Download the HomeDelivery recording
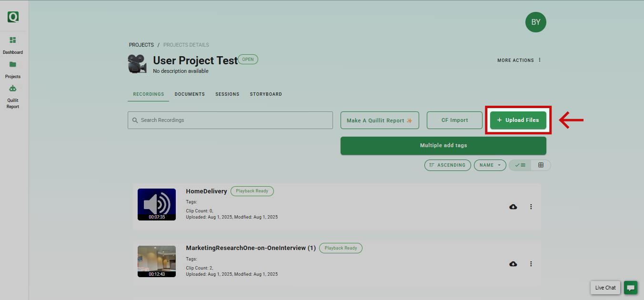Viewport: 644px width, 300px height. pos(513,207)
